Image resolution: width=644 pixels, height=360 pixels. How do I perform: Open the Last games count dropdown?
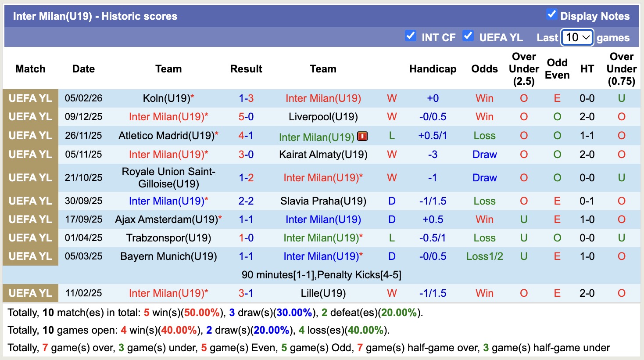pyautogui.click(x=577, y=38)
